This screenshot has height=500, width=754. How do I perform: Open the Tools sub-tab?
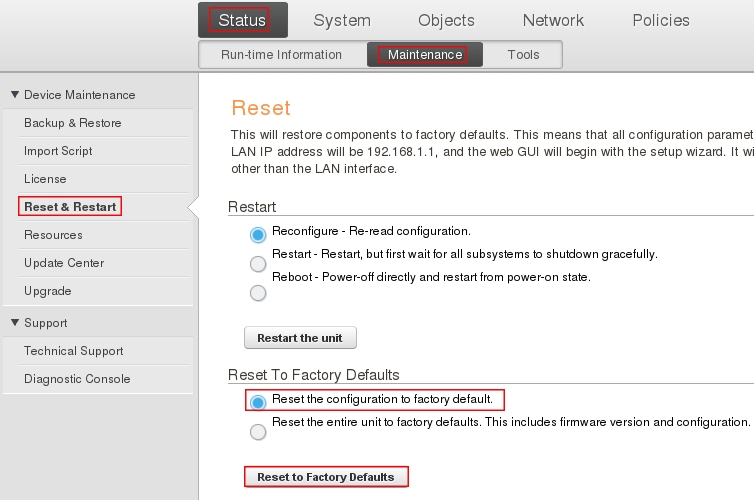tap(523, 55)
